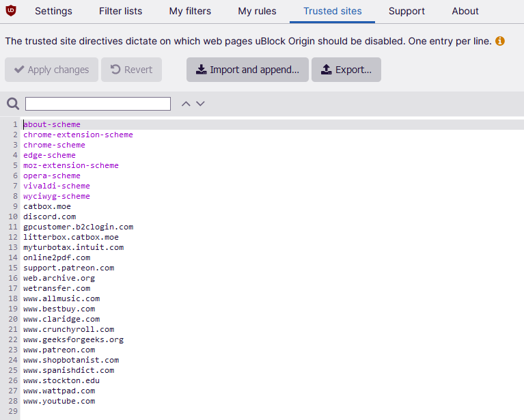The height and width of the screenshot is (420, 524).
Task: Jump to previous search match arrow
Action: click(x=185, y=104)
